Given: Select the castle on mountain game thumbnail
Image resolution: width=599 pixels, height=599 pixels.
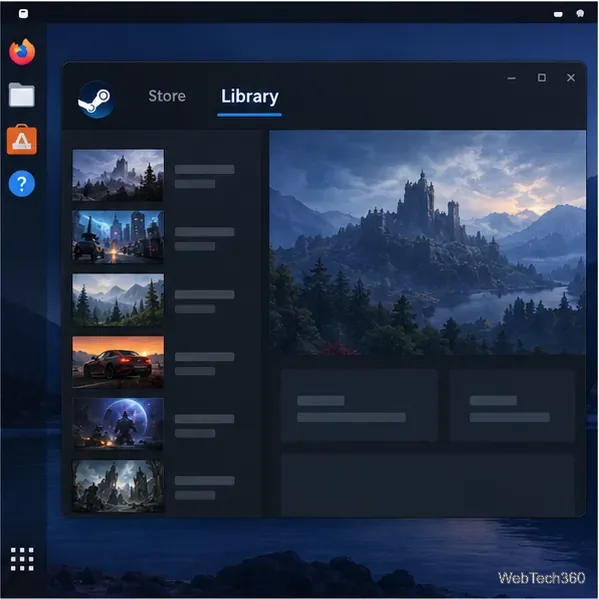Looking at the screenshot, I should pyautogui.click(x=118, y=175).
